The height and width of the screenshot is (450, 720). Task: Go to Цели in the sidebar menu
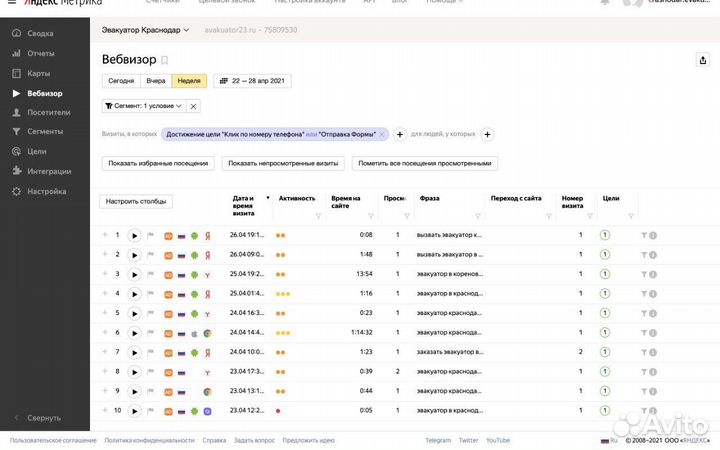point(36,151)
